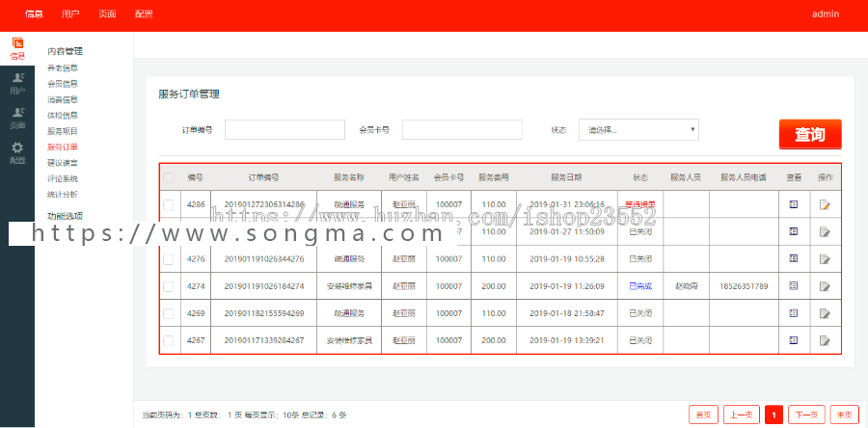The width and height of the screenshot is (868, 428).
Task: Open 统计分析 in the content menu
Action: pos(63,195)
